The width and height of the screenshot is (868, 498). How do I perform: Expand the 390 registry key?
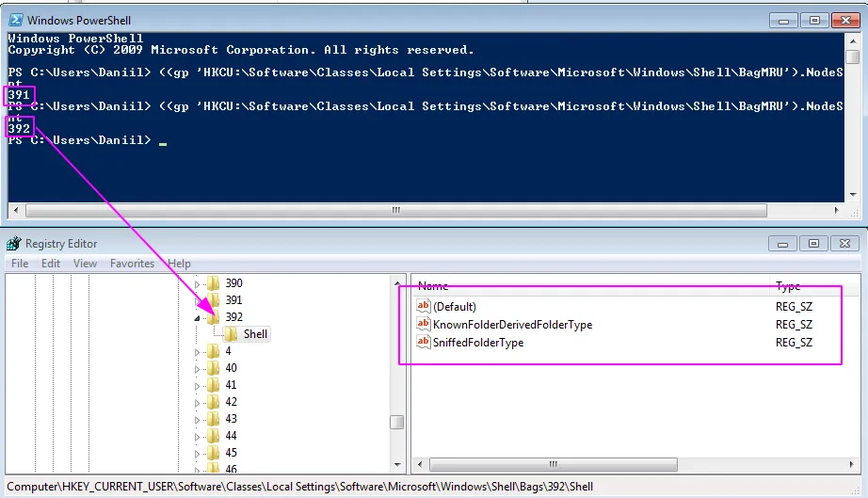[x=197, y=284]
